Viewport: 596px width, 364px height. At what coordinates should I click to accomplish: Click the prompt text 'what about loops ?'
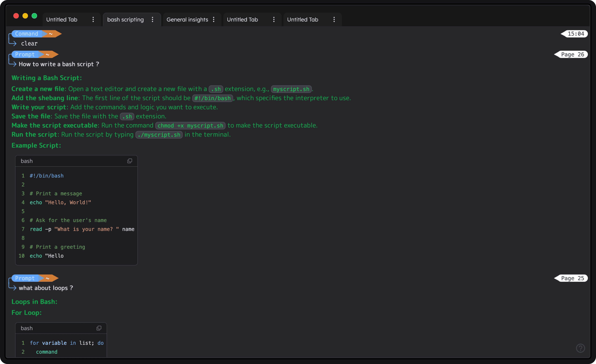(46, 288)
